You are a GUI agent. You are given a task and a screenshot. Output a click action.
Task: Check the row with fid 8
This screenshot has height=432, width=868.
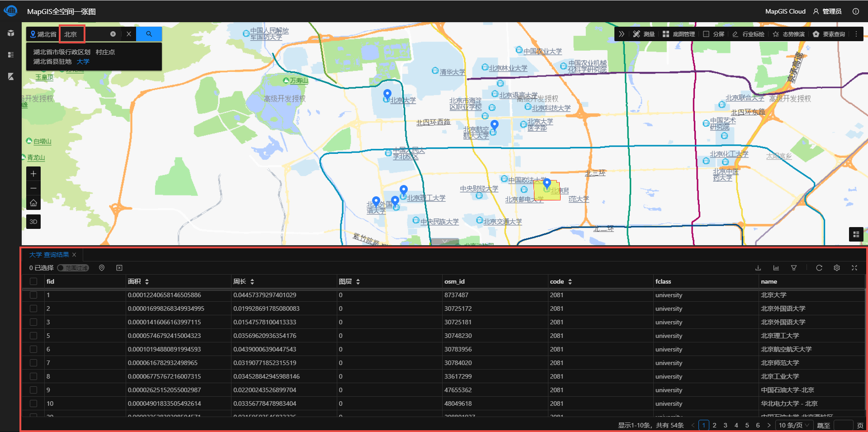click(33, 376)
